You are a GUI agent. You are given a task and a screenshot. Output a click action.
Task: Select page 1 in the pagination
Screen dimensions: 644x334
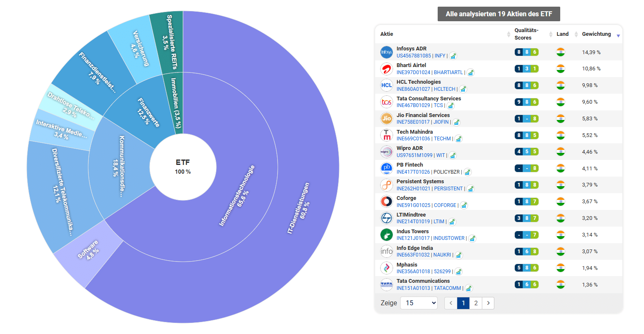pos(463,303)
